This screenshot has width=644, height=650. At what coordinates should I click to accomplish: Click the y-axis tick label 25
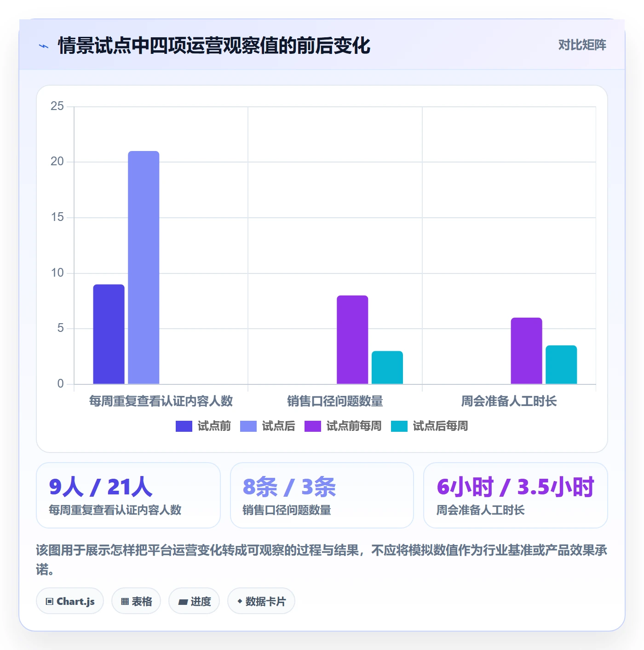tap(57, 106)
